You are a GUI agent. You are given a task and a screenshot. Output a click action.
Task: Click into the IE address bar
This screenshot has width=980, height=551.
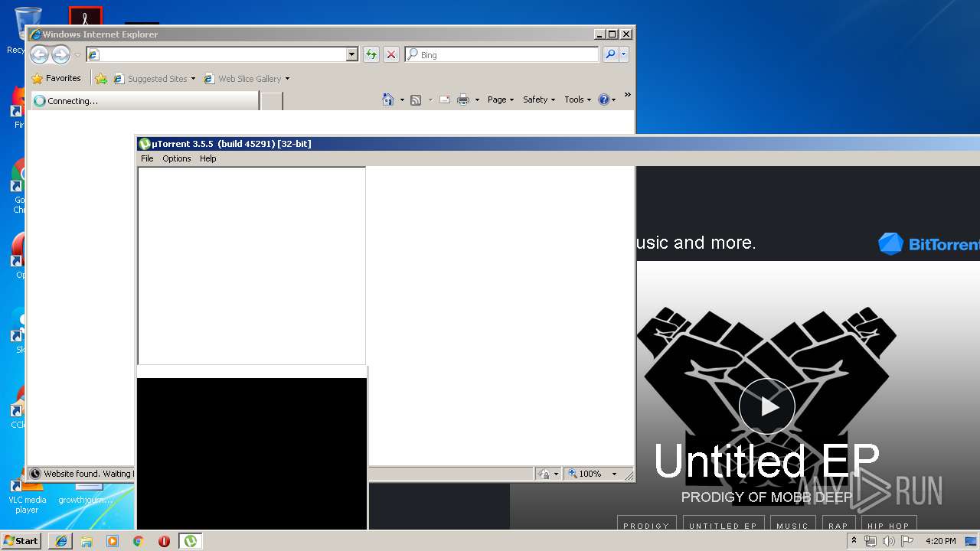(217, 54)
